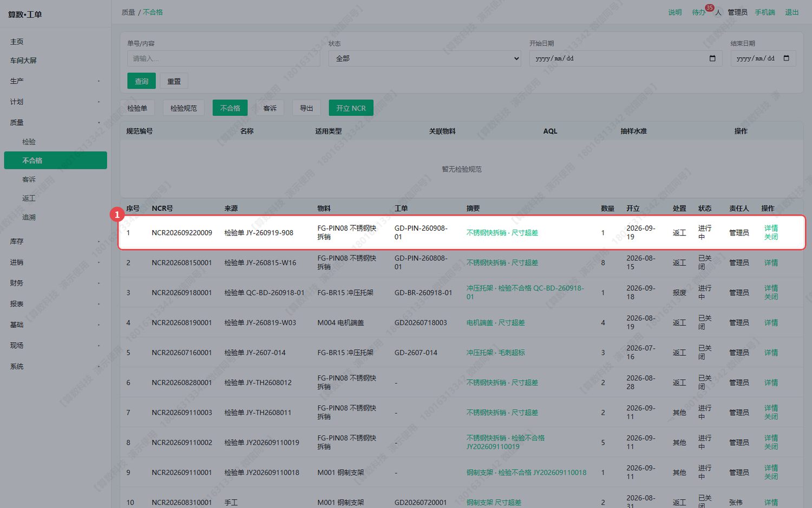Click the 开立 NCR button

coord(351,108)
